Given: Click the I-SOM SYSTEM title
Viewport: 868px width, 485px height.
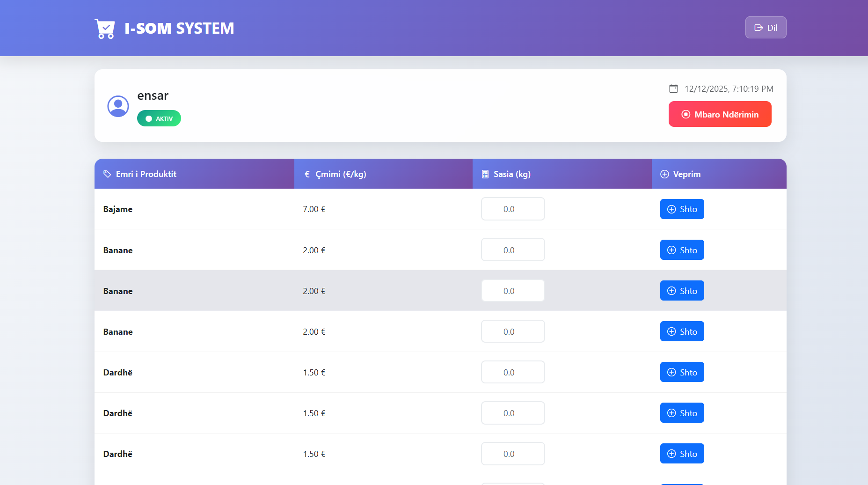Looking at the screenshot, I should (179, 29).
